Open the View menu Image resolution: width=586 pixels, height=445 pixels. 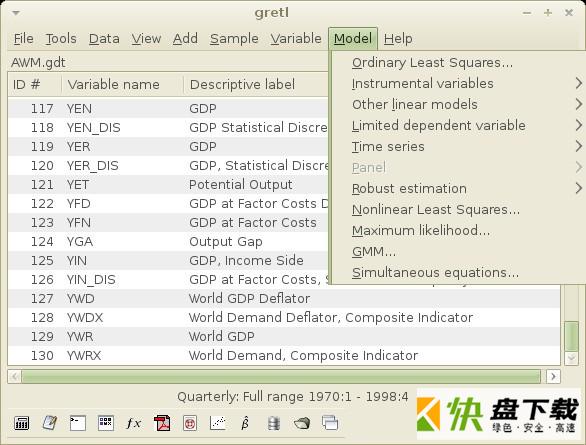[x=146, y=38]
